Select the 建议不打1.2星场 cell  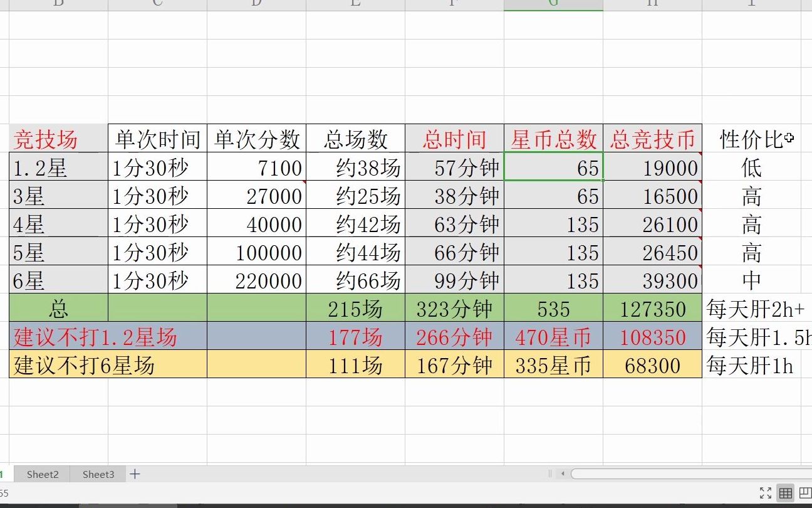tap(108, 336)
